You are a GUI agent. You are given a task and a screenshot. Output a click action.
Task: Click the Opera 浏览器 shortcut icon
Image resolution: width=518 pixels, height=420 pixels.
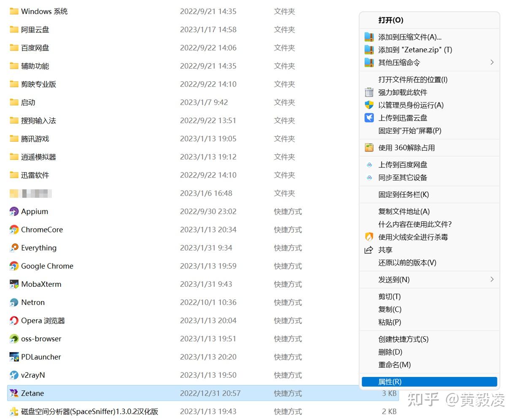point(14,320)
